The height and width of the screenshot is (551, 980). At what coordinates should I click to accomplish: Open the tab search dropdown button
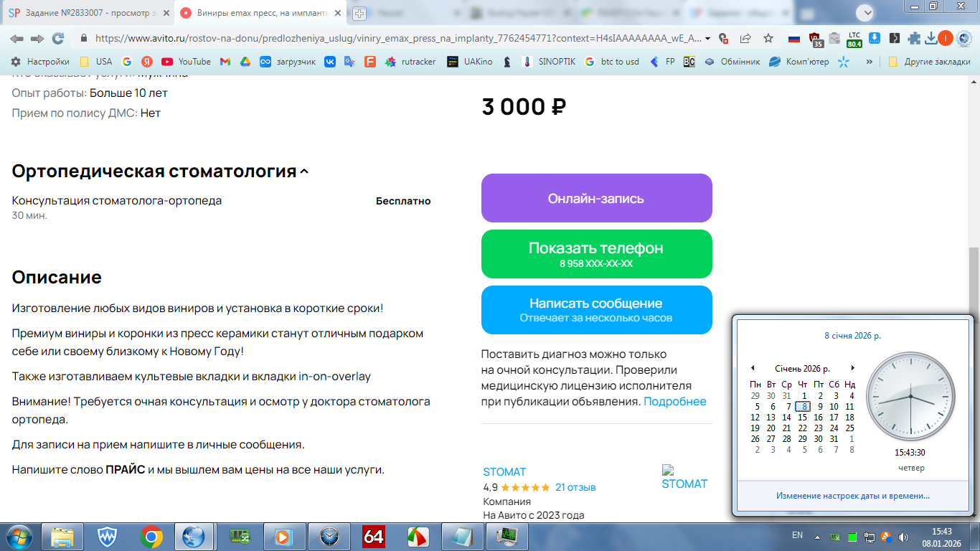[x=865, y=12]
